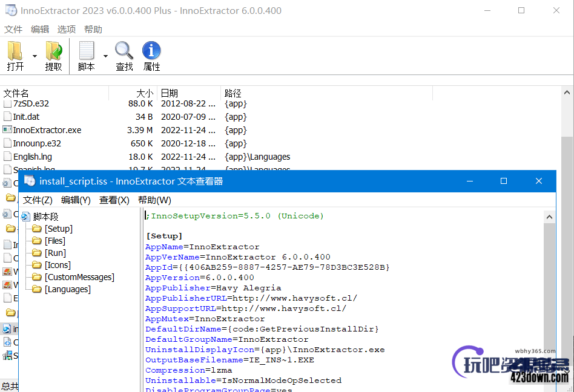
Task: Open the 文件(Z) menu in text viewer
Action: [38, 200]
